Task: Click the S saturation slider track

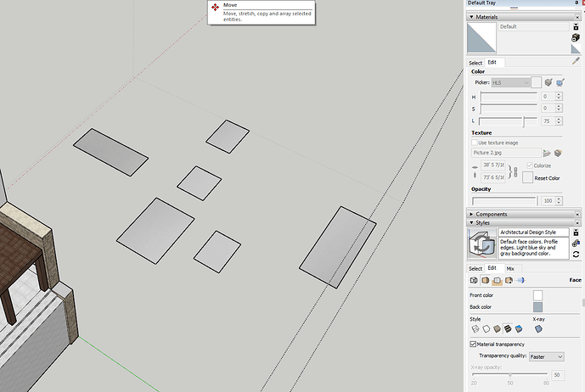Action: point(509,109)
